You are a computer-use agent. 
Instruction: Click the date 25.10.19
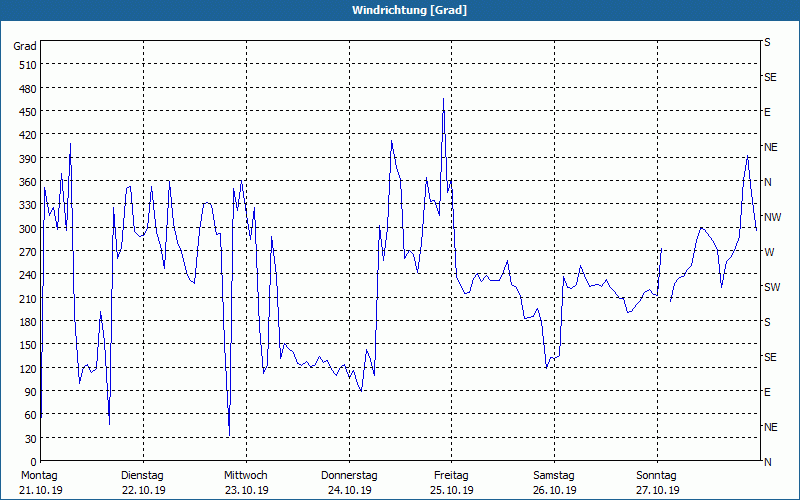pos(452,490)
